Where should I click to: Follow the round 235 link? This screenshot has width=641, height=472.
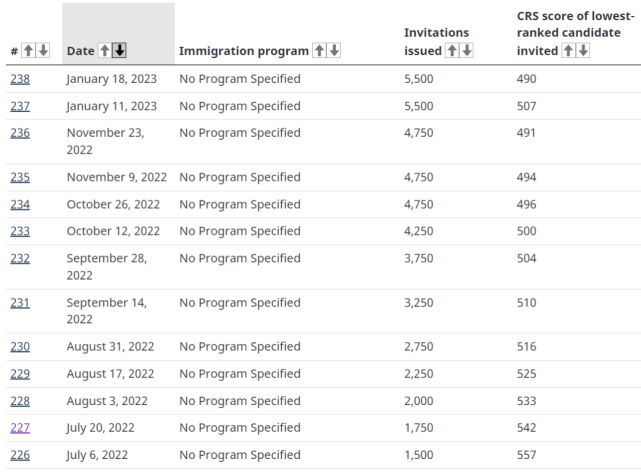[20, 177]
